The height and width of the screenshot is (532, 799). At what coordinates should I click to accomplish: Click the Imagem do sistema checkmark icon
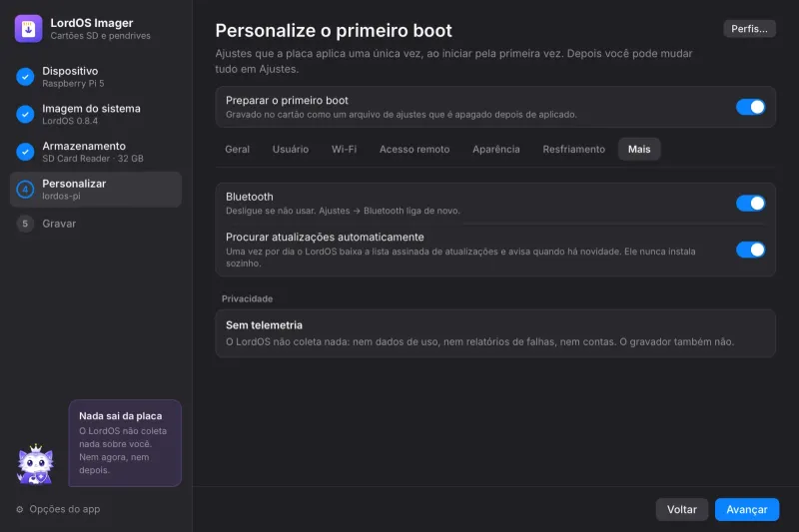coord(25,114)
